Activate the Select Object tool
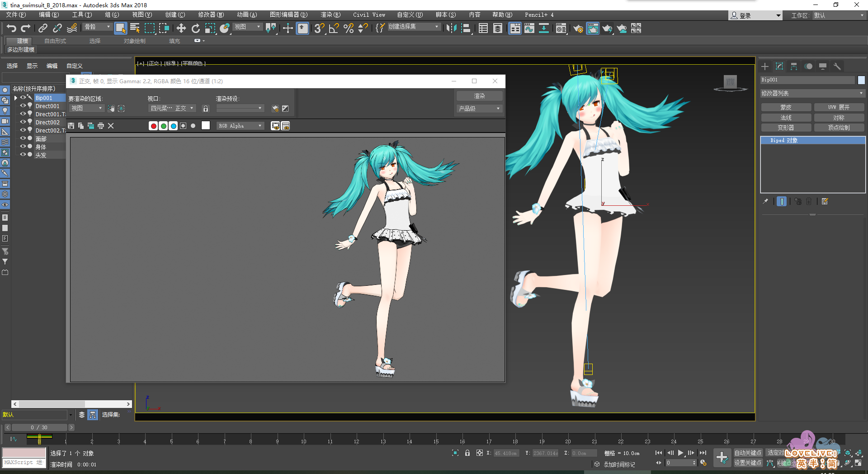868x474 pixels. (120, 28)
